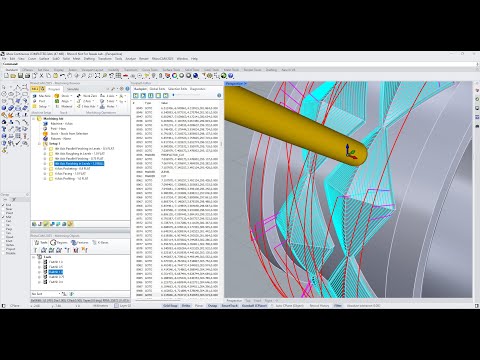The height and width of the screenshot is (360, 480).
Task: Toggle the Tan osnap checkbox
Action: click(x=4, y=233)
